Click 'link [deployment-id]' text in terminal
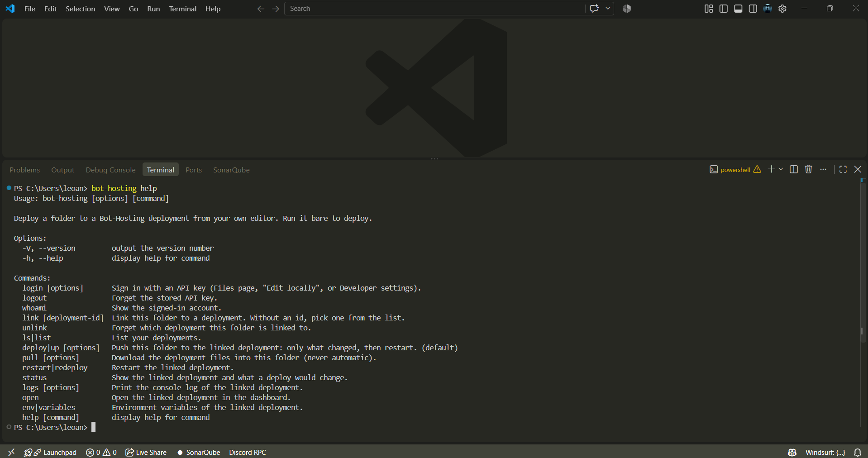 click(x=63, y=318)
